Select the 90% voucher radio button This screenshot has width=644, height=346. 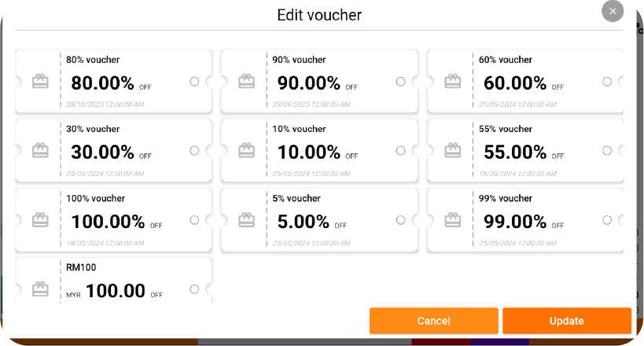(400, 82)
